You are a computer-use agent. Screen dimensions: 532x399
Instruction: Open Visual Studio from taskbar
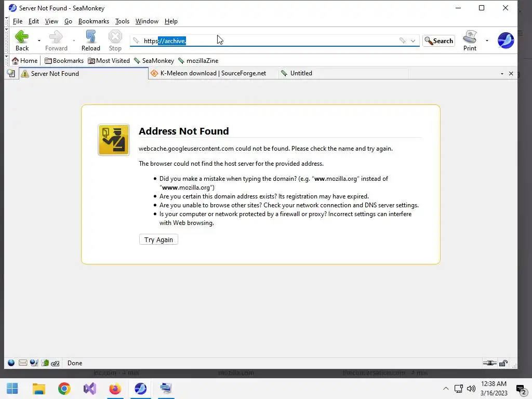tap(89, 389)
